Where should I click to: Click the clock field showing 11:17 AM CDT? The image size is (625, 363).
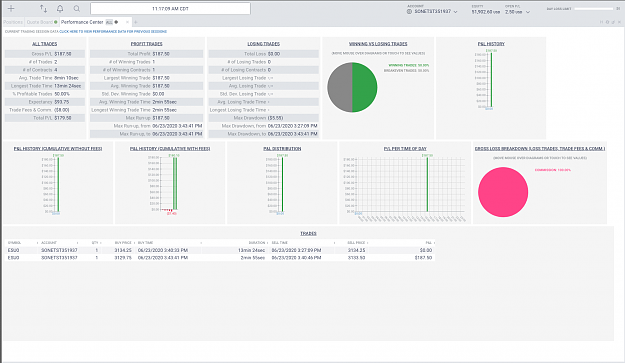coord(170,8)
